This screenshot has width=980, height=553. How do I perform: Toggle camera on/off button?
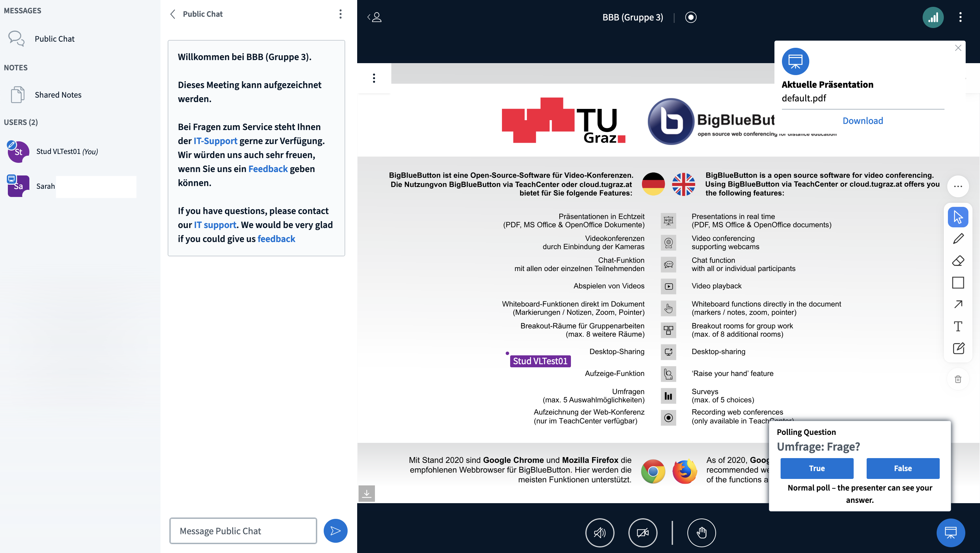pyautogui.click(x=643, y=532)
